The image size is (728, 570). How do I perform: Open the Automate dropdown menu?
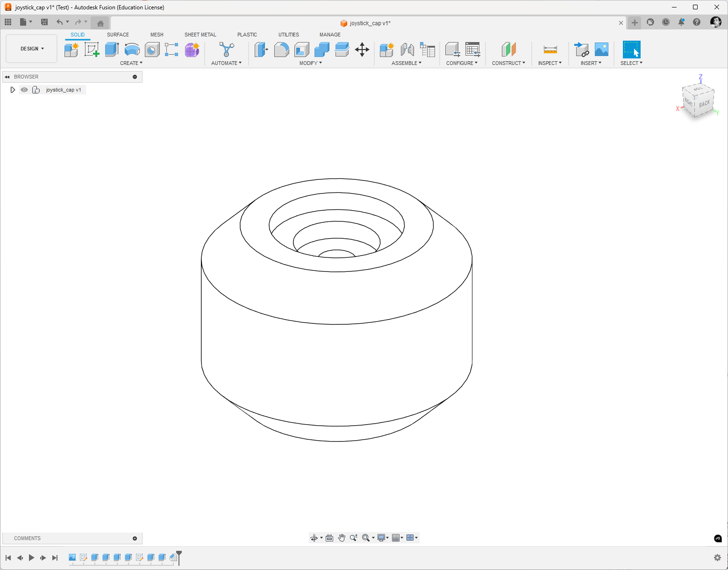(x=226, y=63)
